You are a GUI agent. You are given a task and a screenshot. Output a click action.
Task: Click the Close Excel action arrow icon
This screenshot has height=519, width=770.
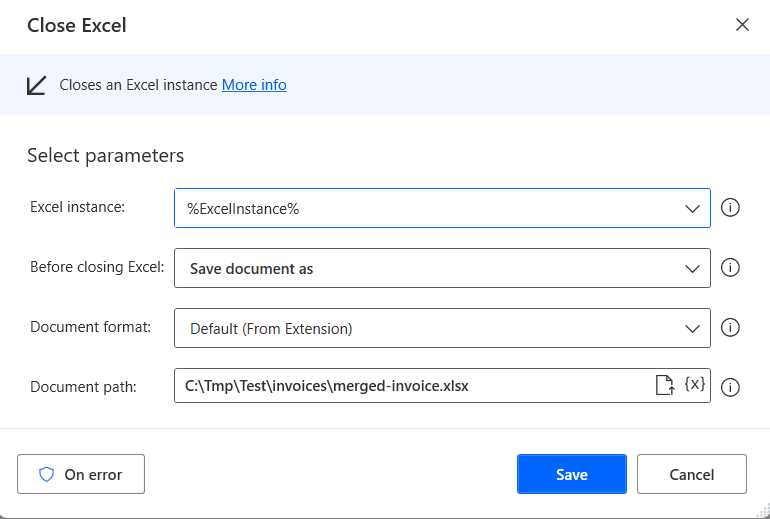[x=36, y=85]
